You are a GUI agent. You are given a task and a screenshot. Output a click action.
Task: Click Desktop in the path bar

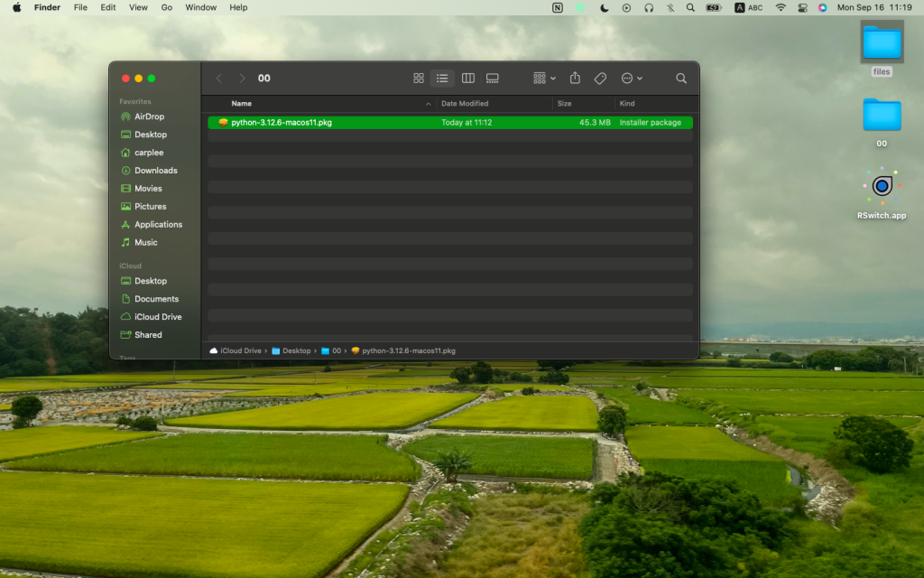(291, 351)
